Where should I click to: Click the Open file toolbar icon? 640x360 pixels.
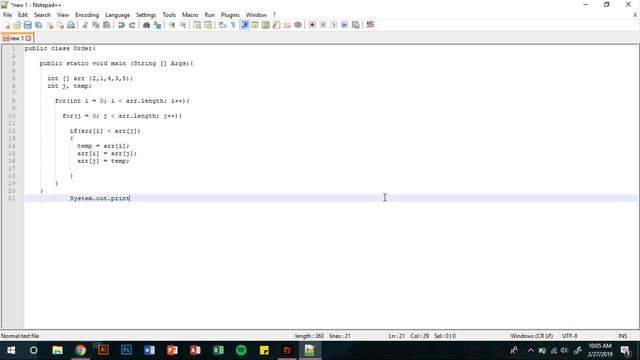(x=17, y=25)
